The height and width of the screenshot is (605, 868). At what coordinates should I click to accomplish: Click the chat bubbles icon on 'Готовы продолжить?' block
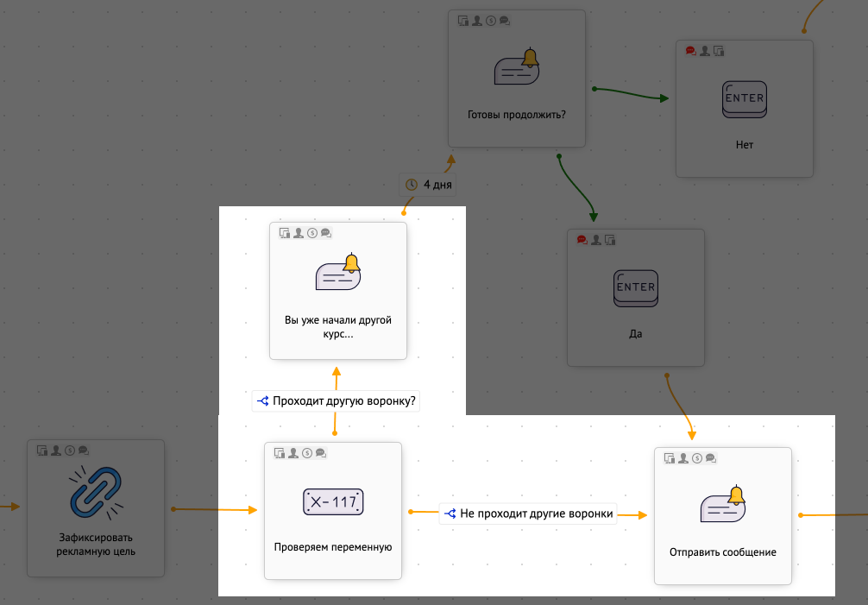[x=505, y=21]
